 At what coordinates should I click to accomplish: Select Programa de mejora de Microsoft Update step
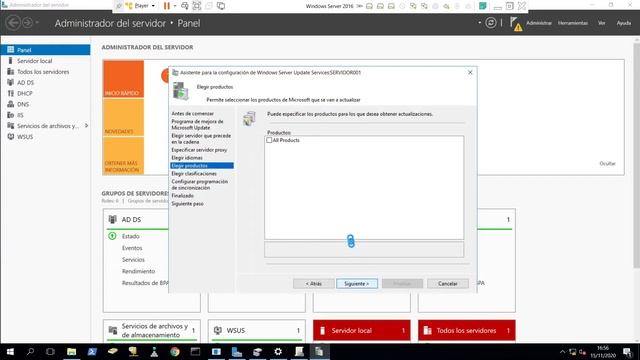(x=198, y=124)
